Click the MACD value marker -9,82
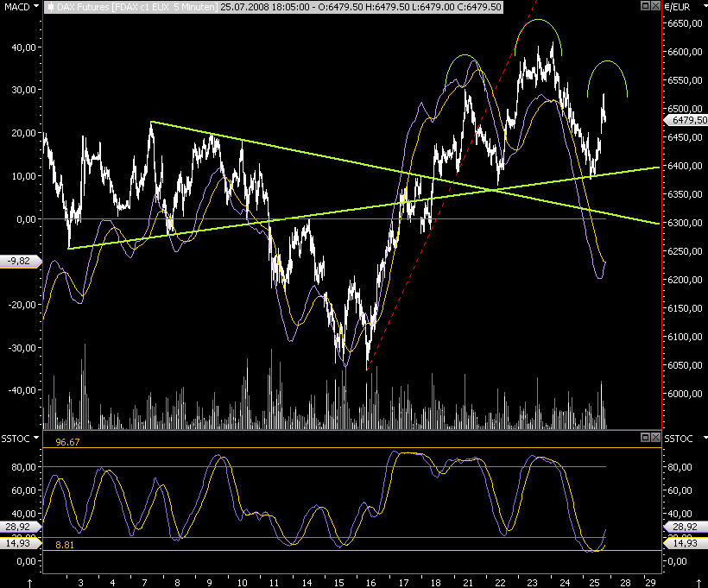 click(x=21, y=261)
